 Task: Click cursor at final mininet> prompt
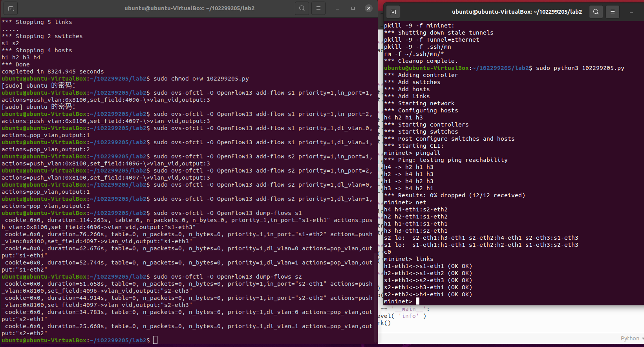[417, 301]
